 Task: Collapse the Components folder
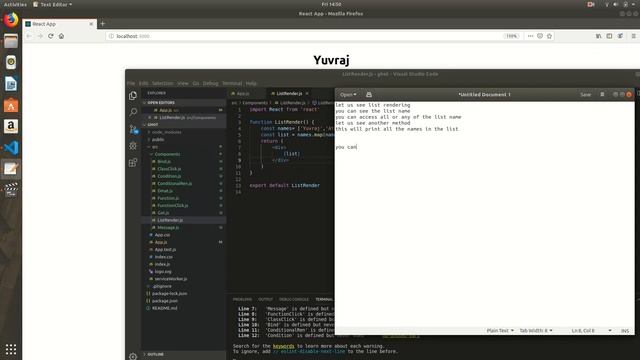coord(167,154)
